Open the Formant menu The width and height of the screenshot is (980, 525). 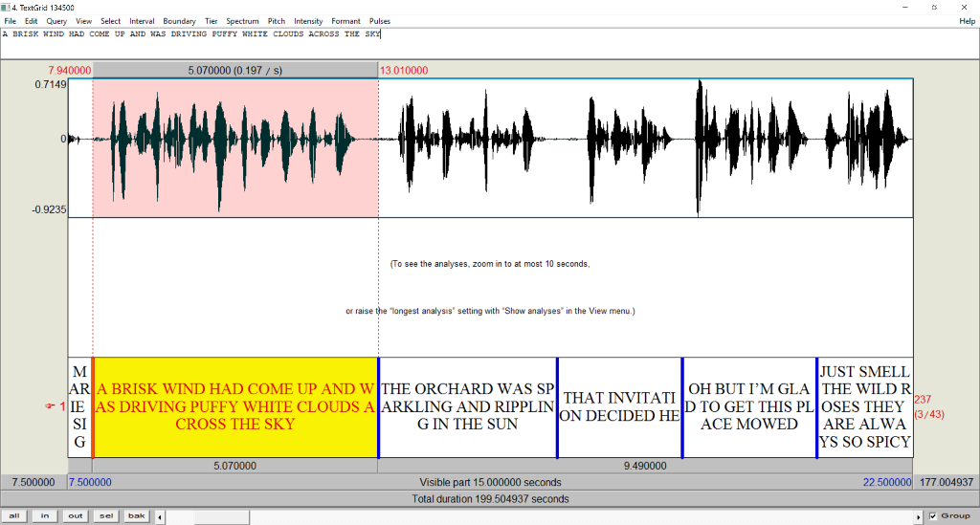click(x=345, y=21)
